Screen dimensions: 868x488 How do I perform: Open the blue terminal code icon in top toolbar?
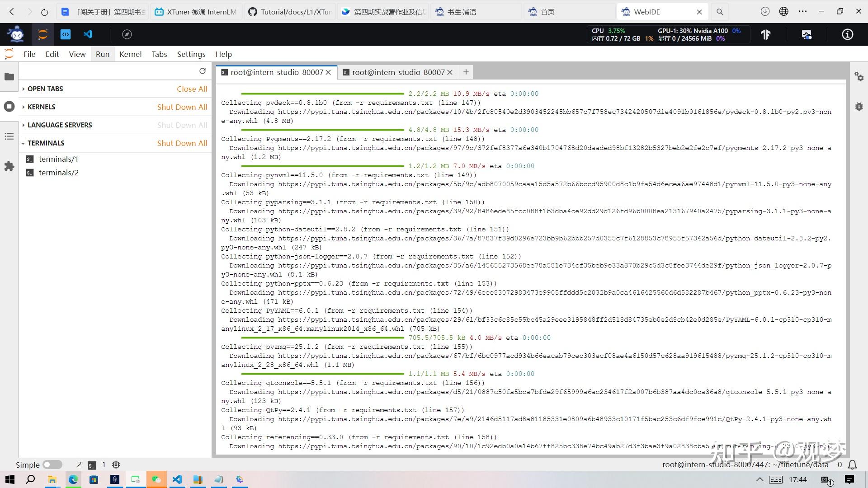pos(66,34)
